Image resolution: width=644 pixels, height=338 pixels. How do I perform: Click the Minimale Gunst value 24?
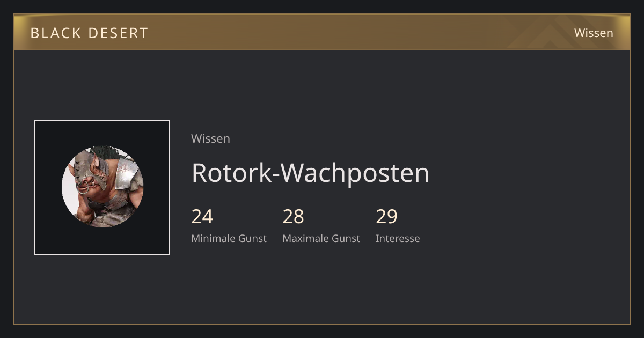click(x=202, y=217)
